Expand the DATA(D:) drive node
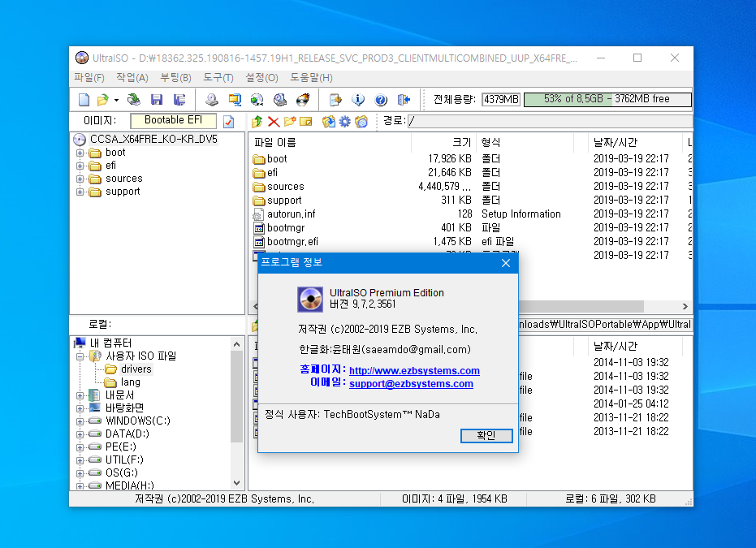 pos(80,434)
